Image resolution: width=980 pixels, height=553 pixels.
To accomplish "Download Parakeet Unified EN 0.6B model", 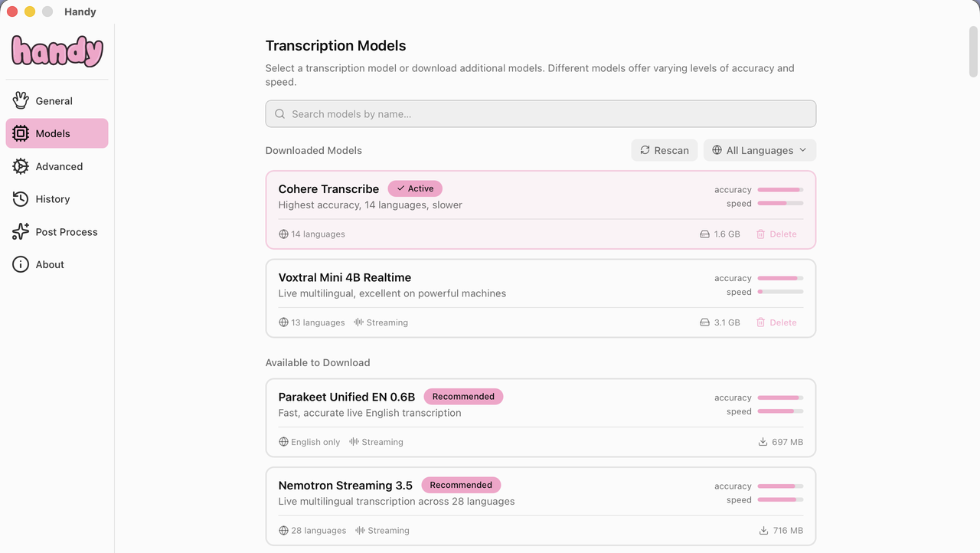I will click(x=780, y=442).
